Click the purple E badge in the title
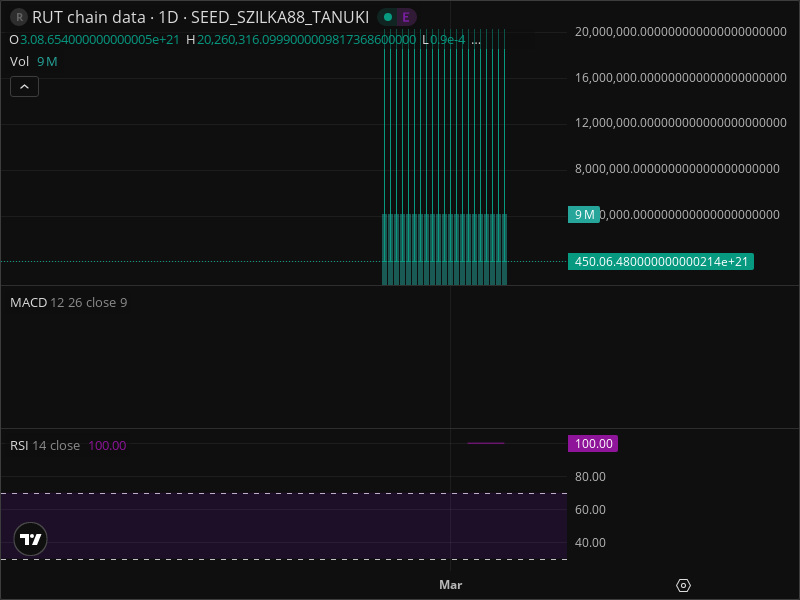800x600 pixels. (x=406, y=17)
